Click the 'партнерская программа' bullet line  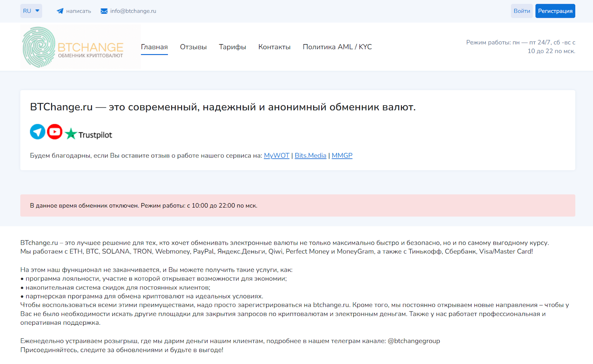[x=142, y=297]
